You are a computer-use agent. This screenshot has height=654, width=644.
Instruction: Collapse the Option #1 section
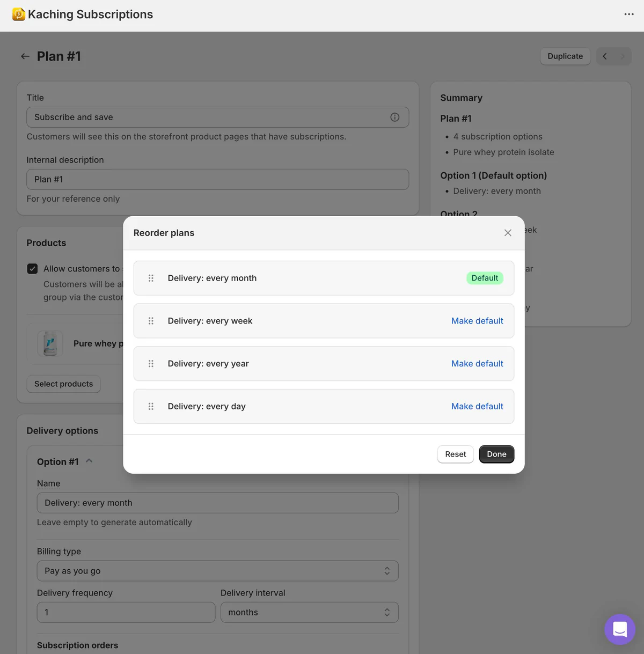89,461
